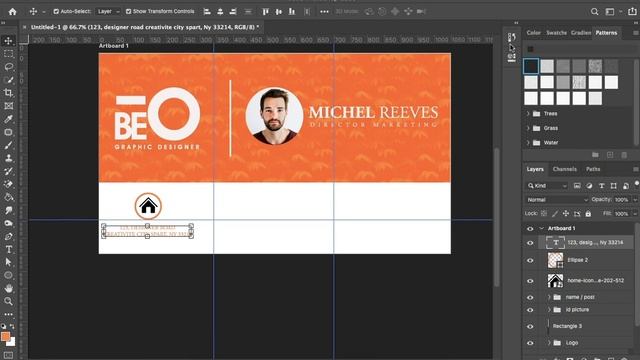Screen dimensions: 640x360
Task: Hide the home-icon layer
Action: tap(530, 281)
